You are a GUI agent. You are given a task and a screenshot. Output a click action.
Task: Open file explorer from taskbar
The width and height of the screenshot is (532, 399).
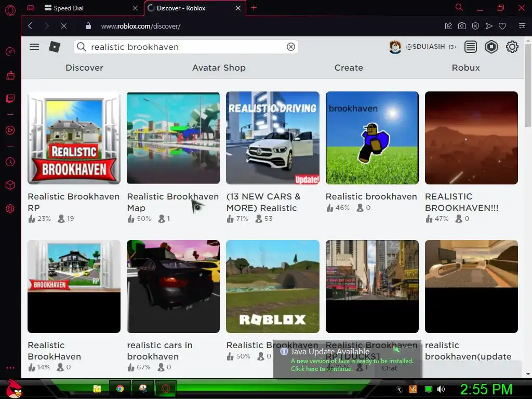97,389
